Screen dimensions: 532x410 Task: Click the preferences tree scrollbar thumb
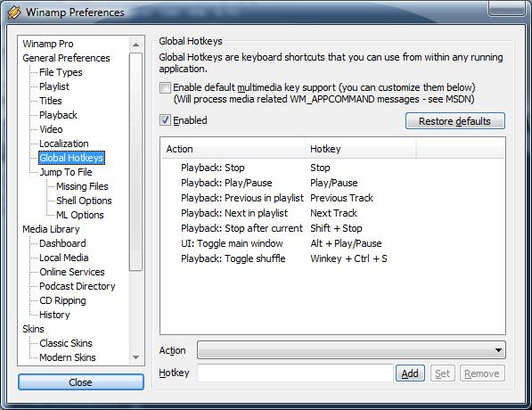[x=135, y=161]
